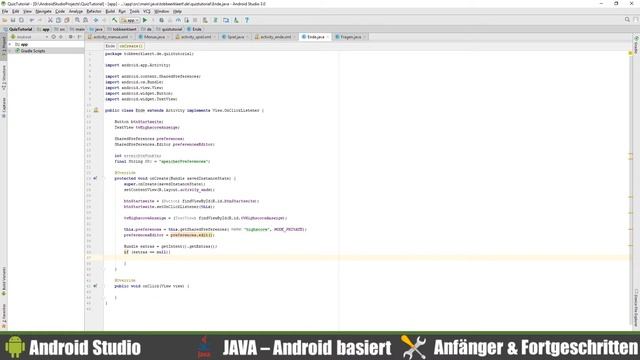The image size is (640, 360).
Task: Click the highlighted preferences.edit() expression
Action: [192, 235]
